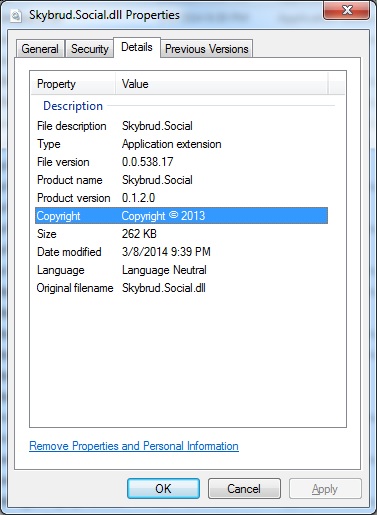Viewport: 377px width, 515px height.
Task: Click the value Application extension
Action: click(x=172, y=144)
